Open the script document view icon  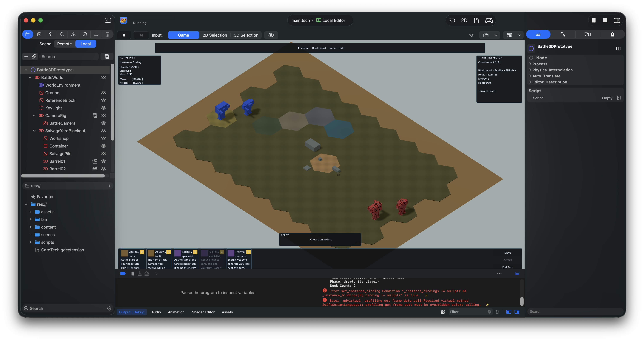coord(476,20)
